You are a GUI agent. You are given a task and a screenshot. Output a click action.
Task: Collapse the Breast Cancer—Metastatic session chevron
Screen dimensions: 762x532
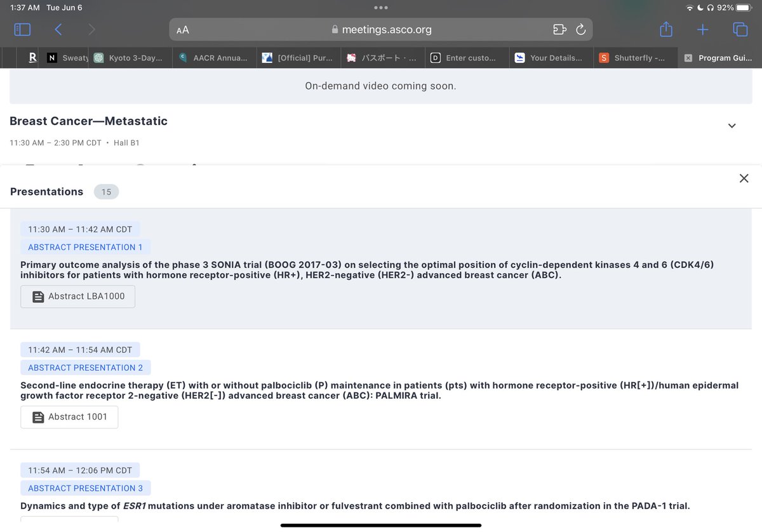(732, 126)
